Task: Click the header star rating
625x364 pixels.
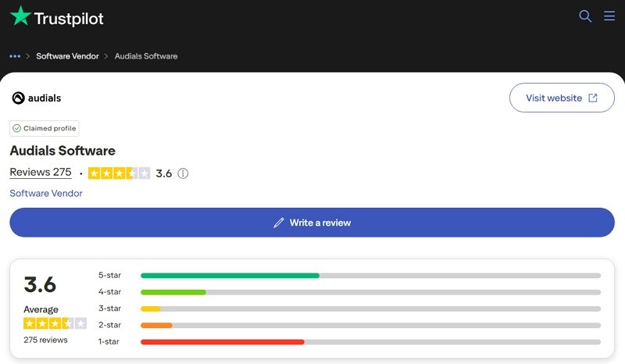Action: pyautogui.click(x=120, y=173)
